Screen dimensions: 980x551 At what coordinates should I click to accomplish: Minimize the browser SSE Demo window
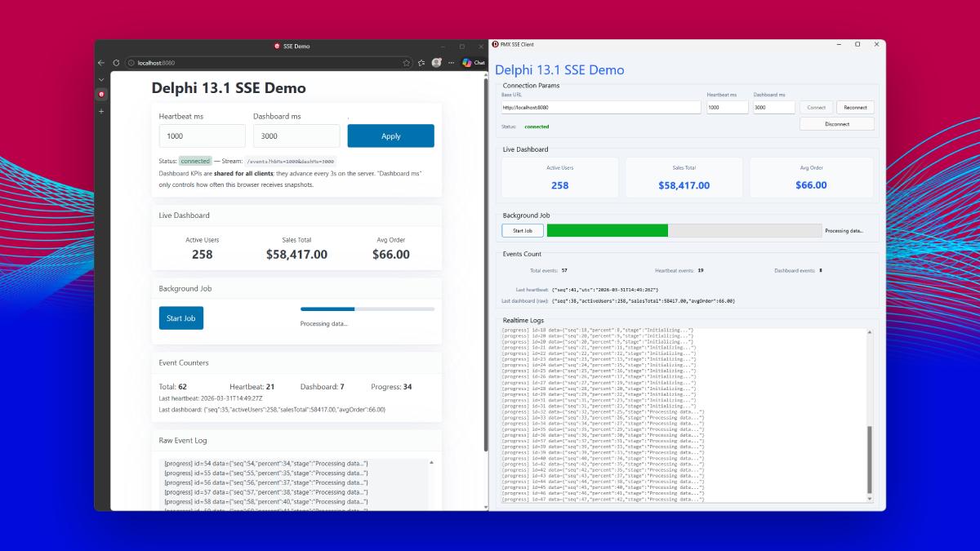(443, 47)
